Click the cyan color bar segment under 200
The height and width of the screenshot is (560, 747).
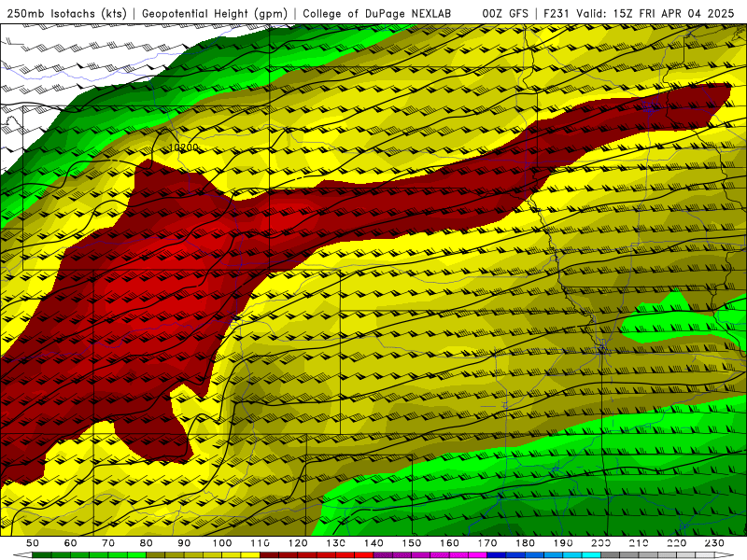pyautogui.click(x=591, y=555)
